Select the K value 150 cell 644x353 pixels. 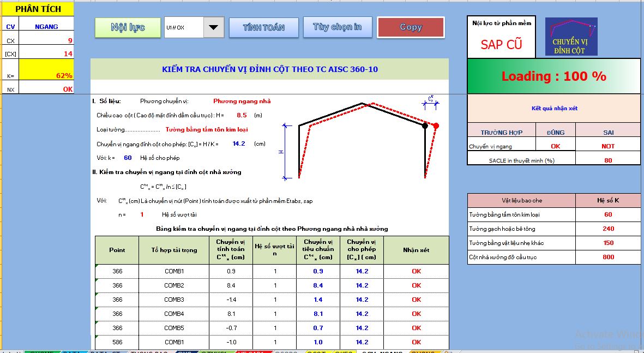[x=608, y=243]
